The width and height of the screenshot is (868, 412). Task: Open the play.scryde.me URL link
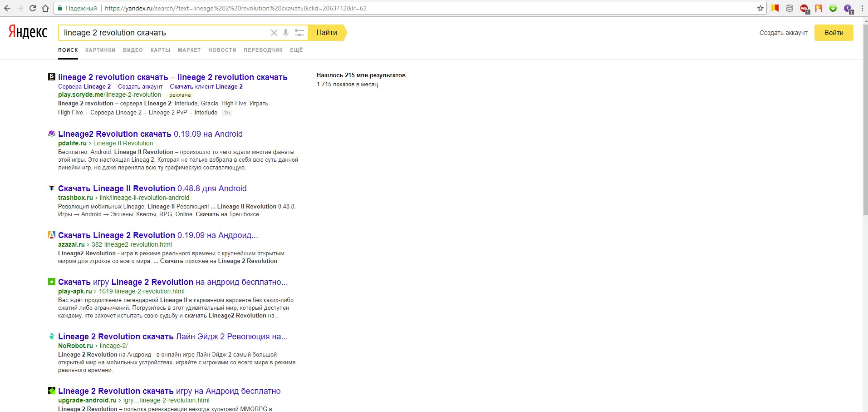[x=109, y=94]
